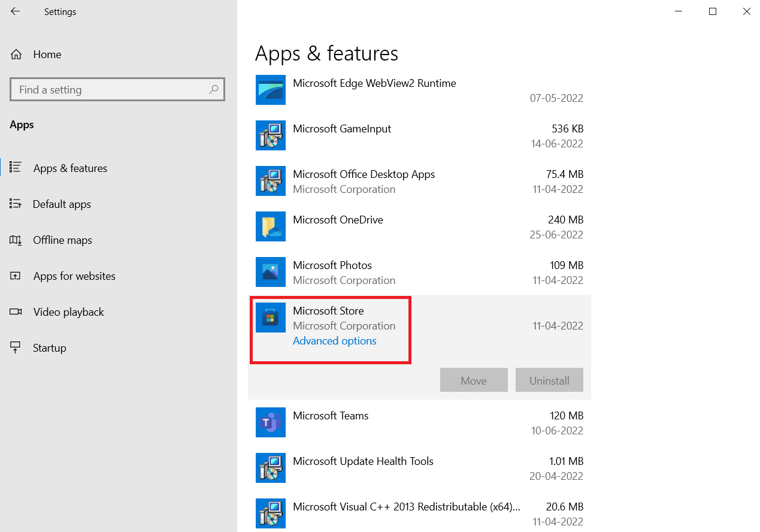
Task: Select Microsoft Visual C++ 2013 Redistributable entry
Action: pyautogui.click(x=419, y=513)
